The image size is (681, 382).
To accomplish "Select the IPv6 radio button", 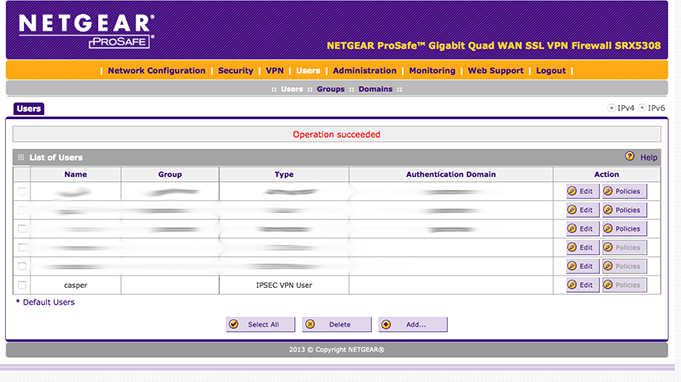I will point(642,108).
